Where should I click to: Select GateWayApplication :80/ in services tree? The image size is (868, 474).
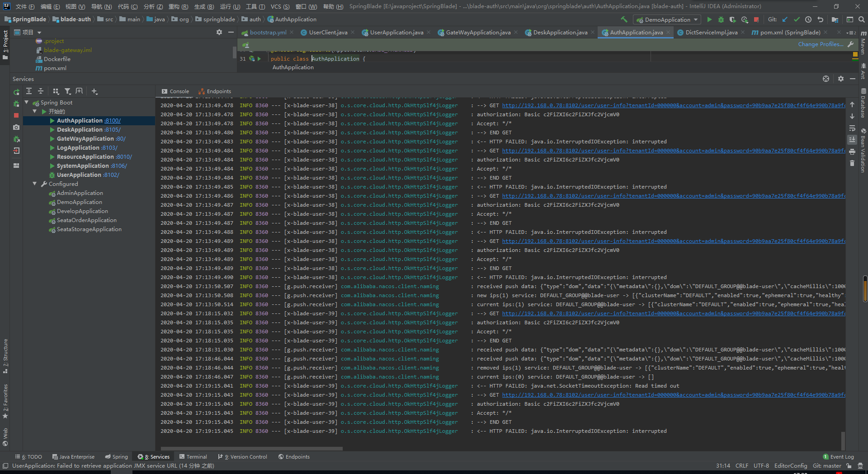pyautogui.click(x=91, y=138)
